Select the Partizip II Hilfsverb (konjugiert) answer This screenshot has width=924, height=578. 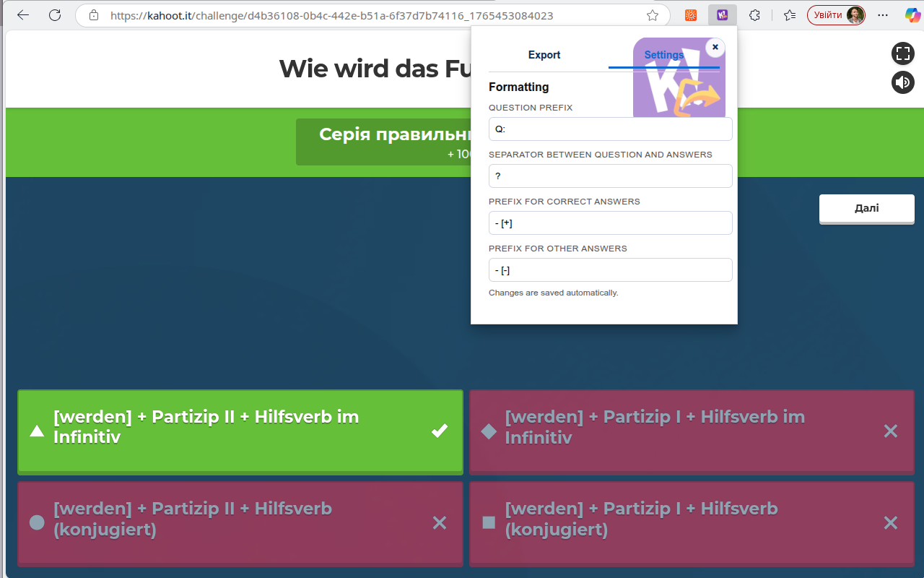(240, 523)
